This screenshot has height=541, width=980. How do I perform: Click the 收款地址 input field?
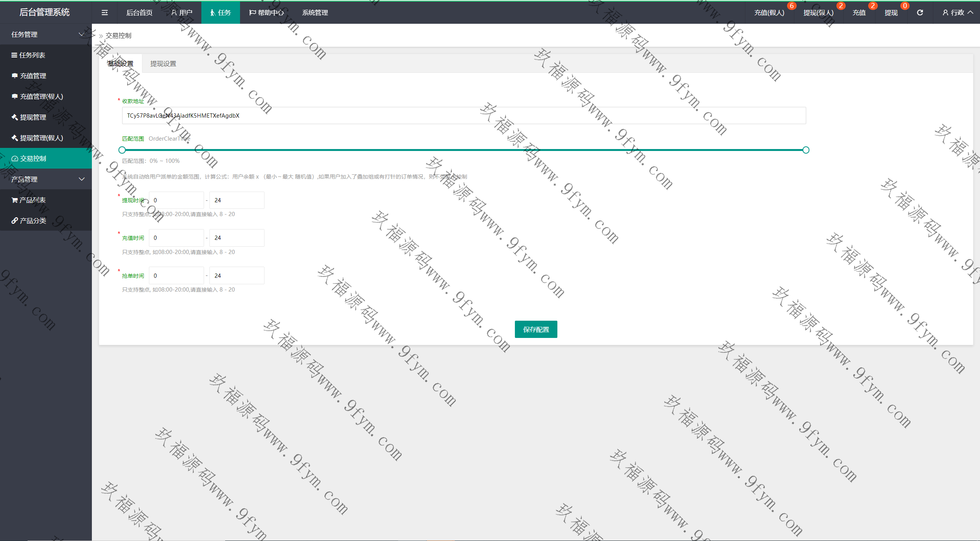[x=464, y=116]
